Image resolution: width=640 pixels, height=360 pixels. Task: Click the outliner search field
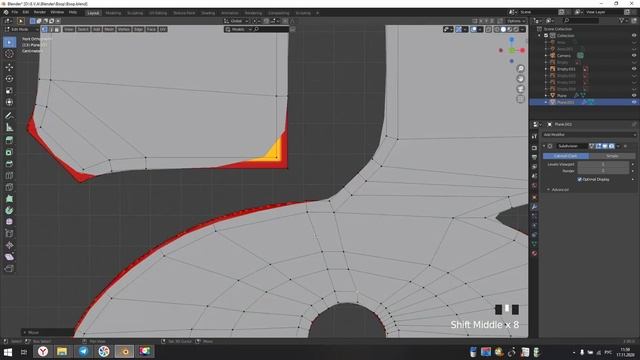tap(581, 20)
